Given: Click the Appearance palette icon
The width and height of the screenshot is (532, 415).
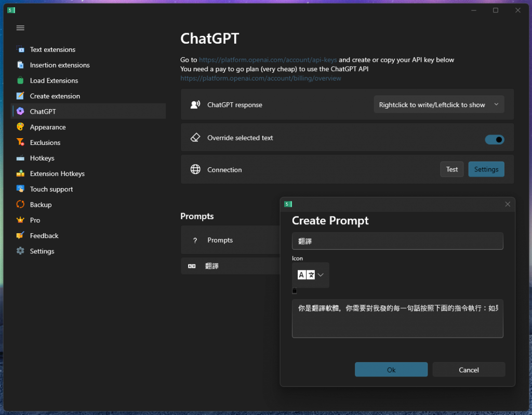Looking at the screenshot, I should pos(20,127).
